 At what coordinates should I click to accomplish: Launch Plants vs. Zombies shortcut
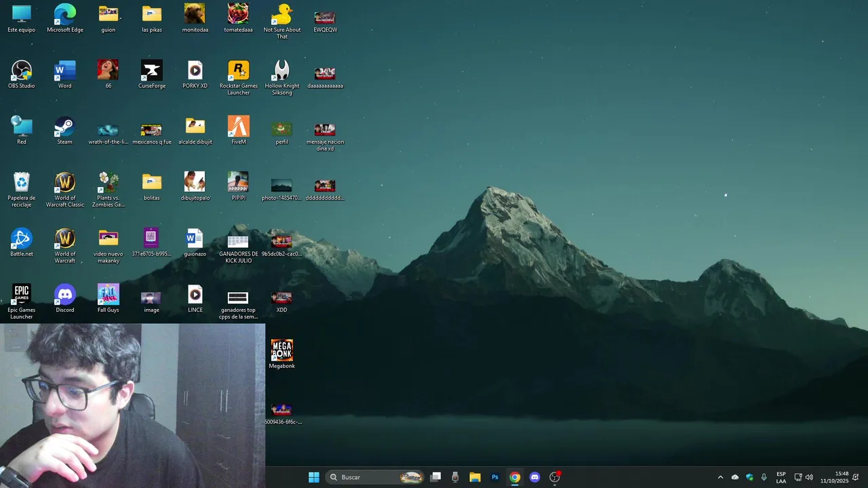pos(108,189)
